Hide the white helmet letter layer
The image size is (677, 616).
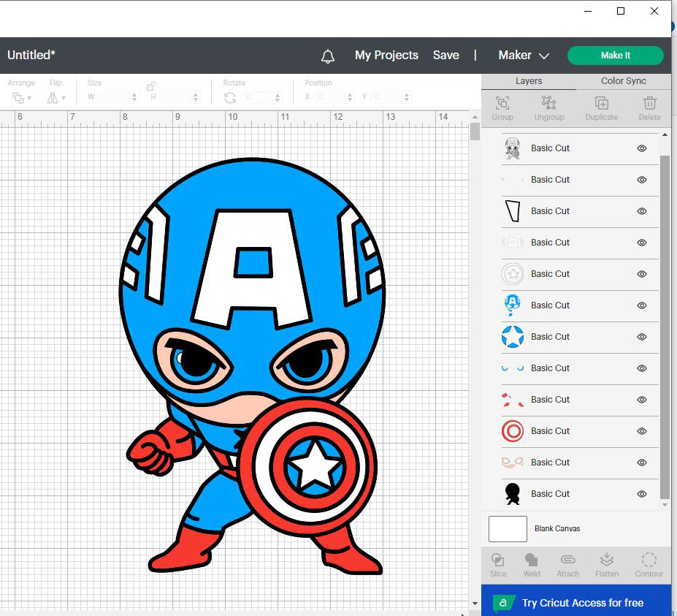click(x=642, y=243)
